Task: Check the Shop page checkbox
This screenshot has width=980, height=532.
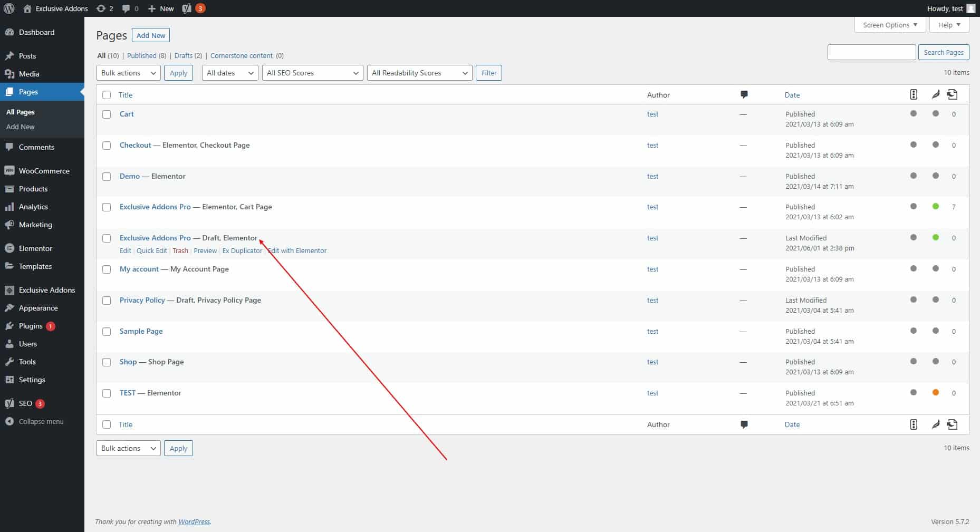Action: [107, 362]
